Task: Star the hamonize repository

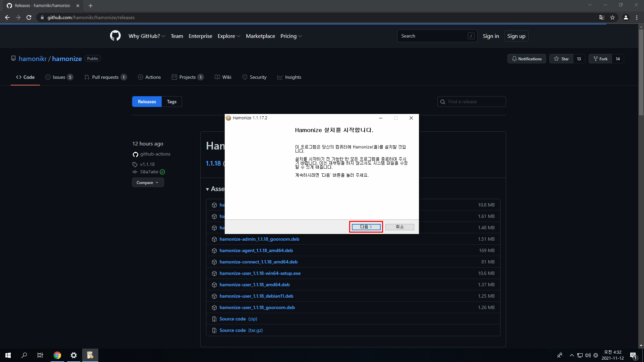Action: 561,59
